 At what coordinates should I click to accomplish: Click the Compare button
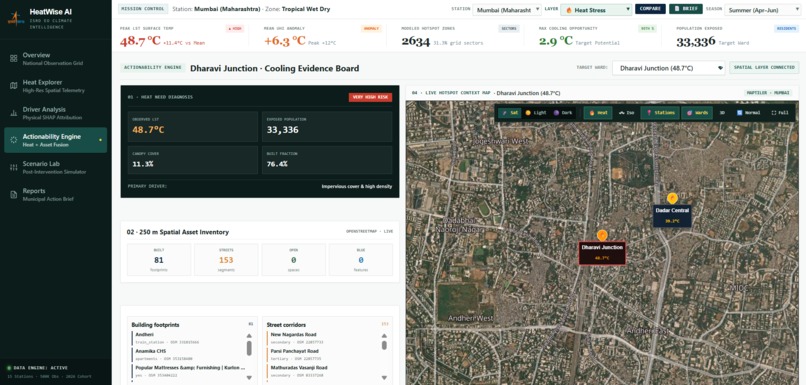coord(650,9)
